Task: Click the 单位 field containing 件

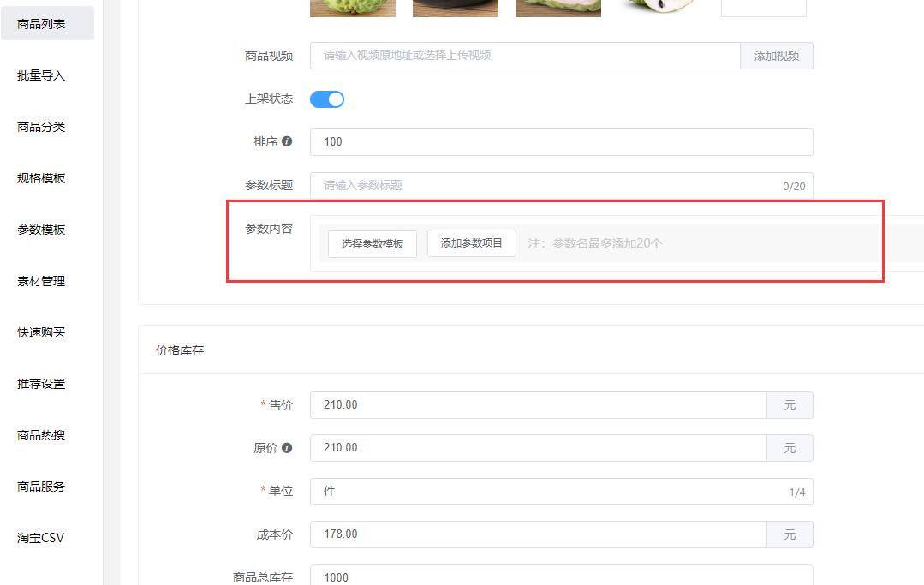Action: [x=562, y=492]
